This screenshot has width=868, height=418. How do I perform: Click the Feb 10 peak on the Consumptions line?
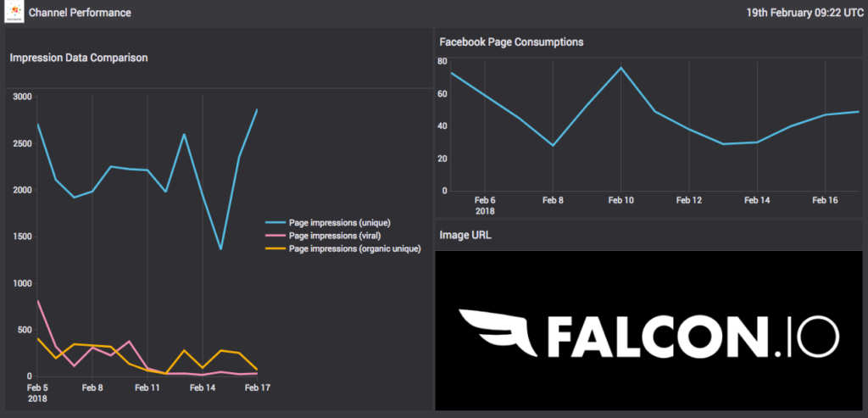(620, 68)
